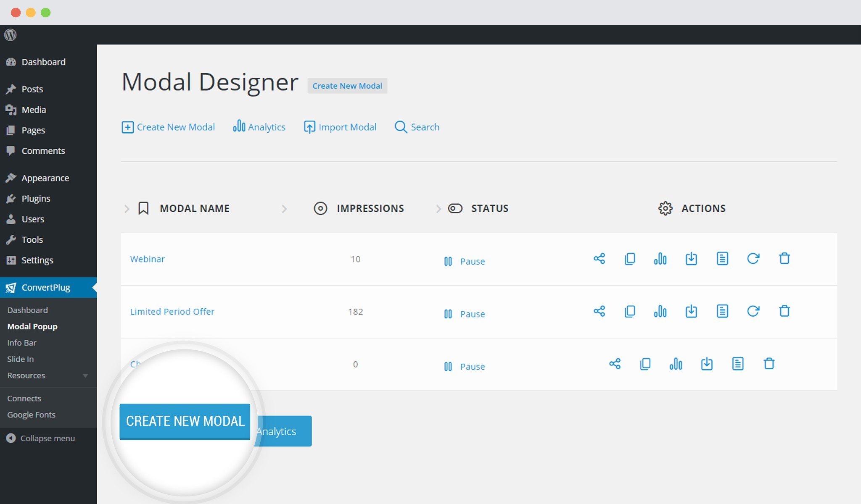Click the Webinar modal name link
861x504 pixels.
[146, 259]
